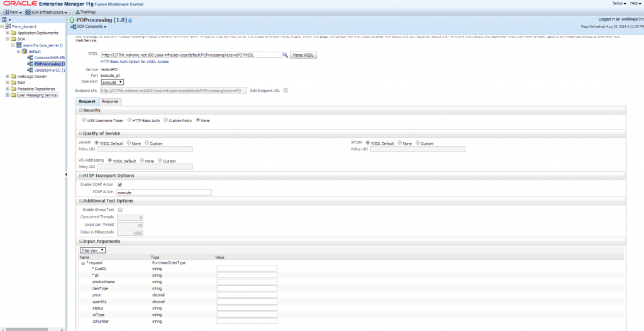The width and height of the screenshot is (644, 331).
Task: Click the WSDL search magnifier icon
Action: pyautogui.click(x=285, y=55)
